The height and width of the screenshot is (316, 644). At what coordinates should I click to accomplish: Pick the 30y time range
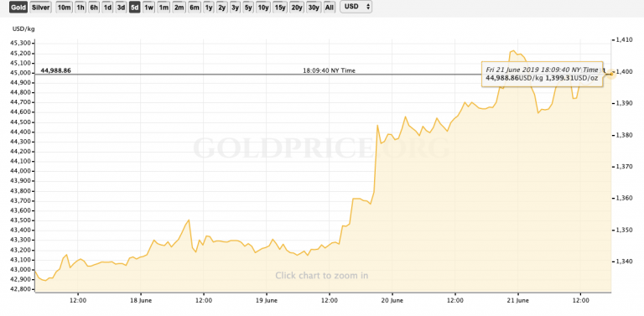point(314,8)
